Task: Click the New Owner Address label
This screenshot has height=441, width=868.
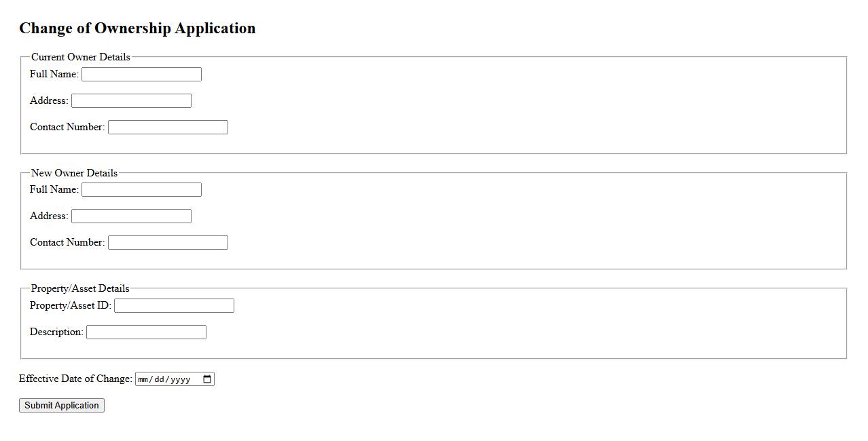Action: pos(49,216)
